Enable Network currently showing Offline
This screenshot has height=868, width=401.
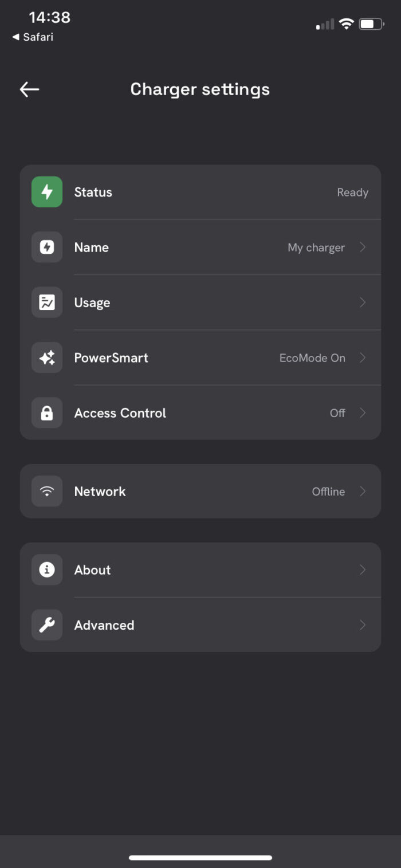point(328,491)
